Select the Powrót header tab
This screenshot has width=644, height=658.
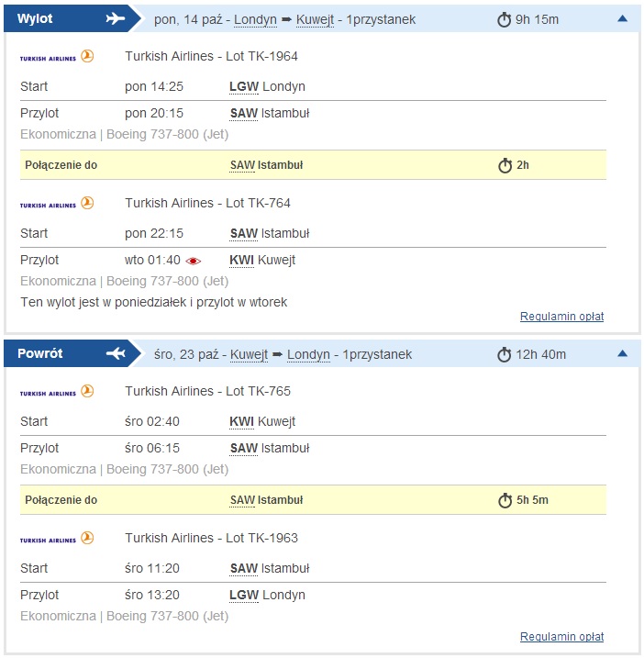72,353
